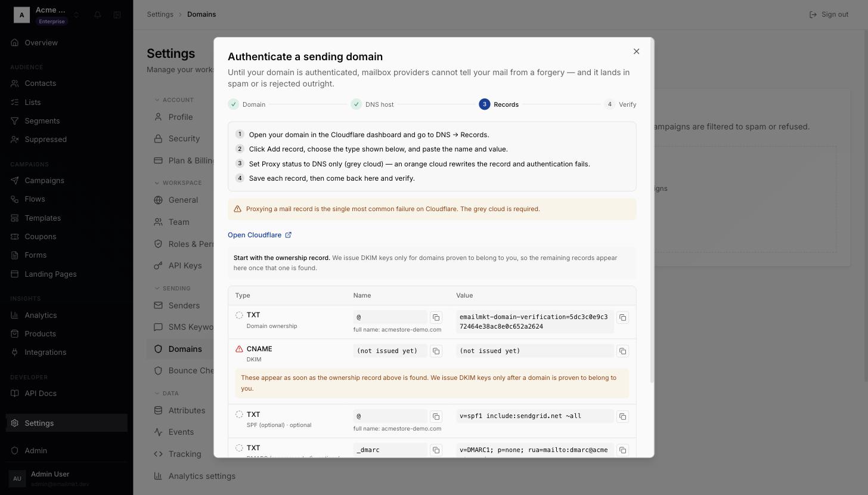This screenshot has height=495, width=868.
Task: Jump to the Verify step
Action: (x=620, y=104)
